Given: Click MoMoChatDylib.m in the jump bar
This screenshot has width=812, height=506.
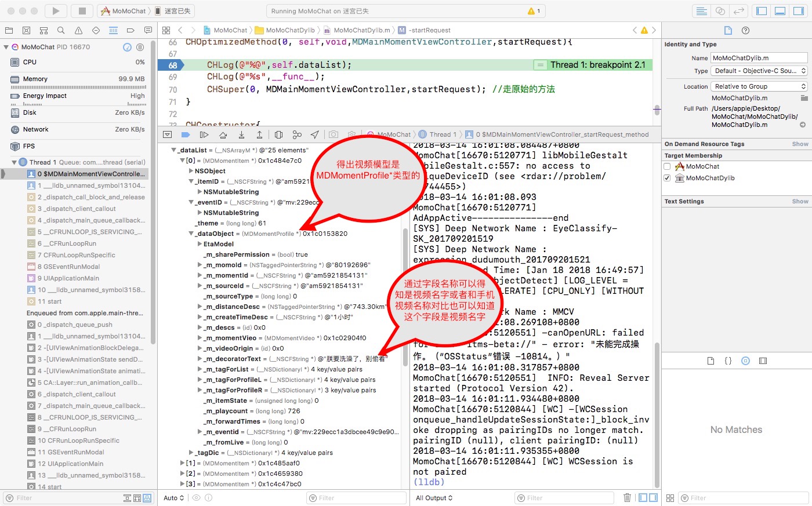Looking at the screenshot, I should point(357,30).
